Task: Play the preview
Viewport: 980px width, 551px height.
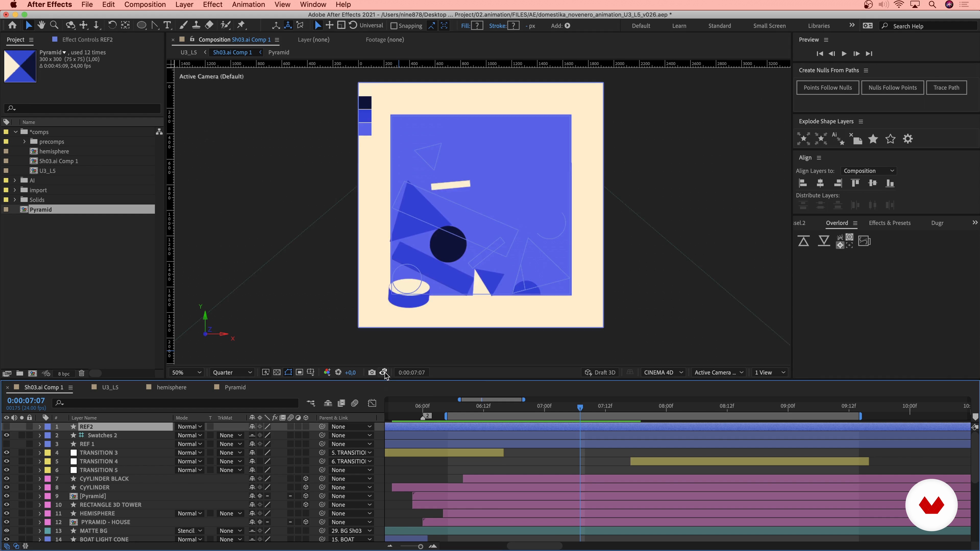Action: coord(844,54)
